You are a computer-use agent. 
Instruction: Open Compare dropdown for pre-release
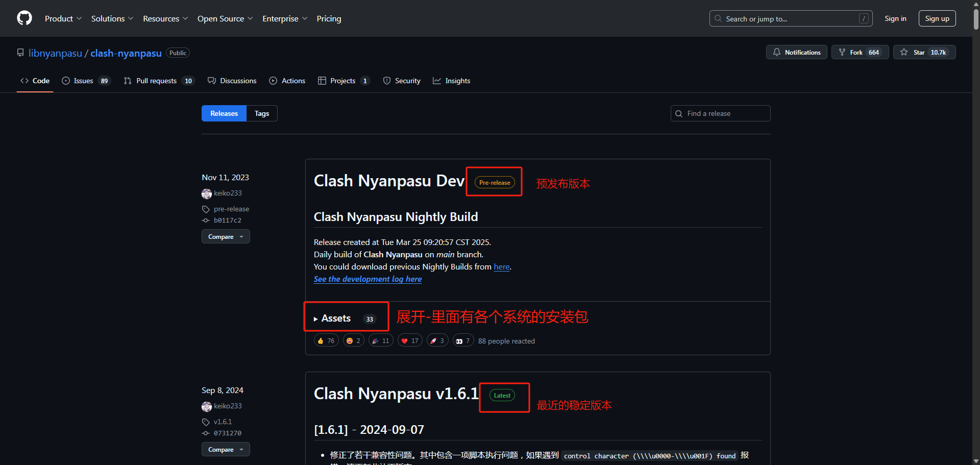tap(226, 237)
